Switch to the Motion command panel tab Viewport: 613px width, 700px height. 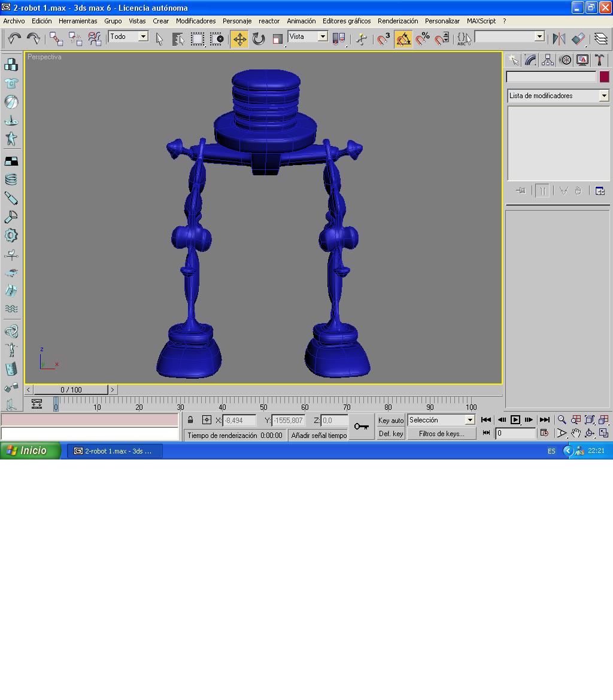point(565,60)
